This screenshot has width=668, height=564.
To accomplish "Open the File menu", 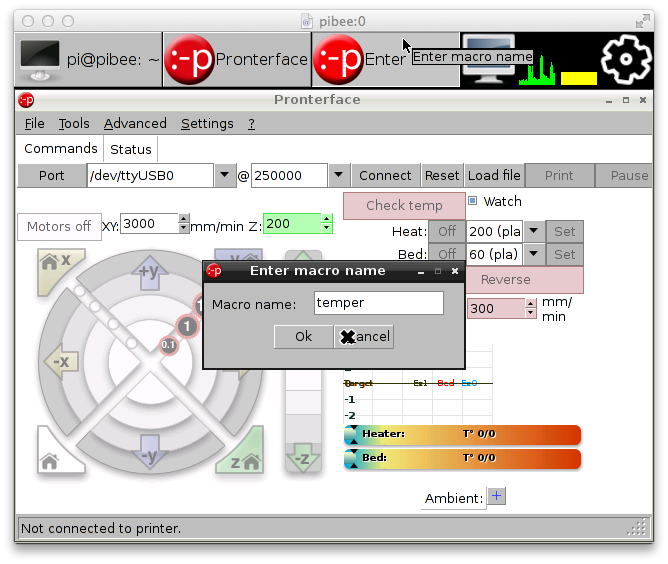I will tap(34, 124).
